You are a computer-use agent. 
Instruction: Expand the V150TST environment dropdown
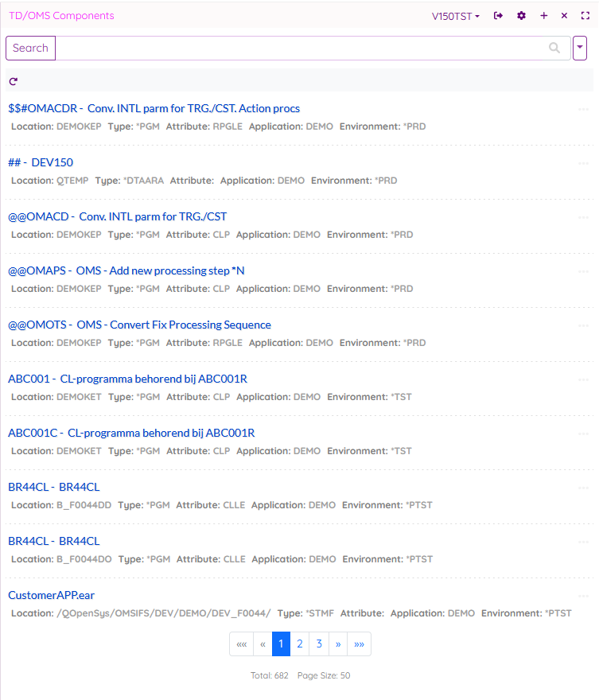(x=456, y=16)
